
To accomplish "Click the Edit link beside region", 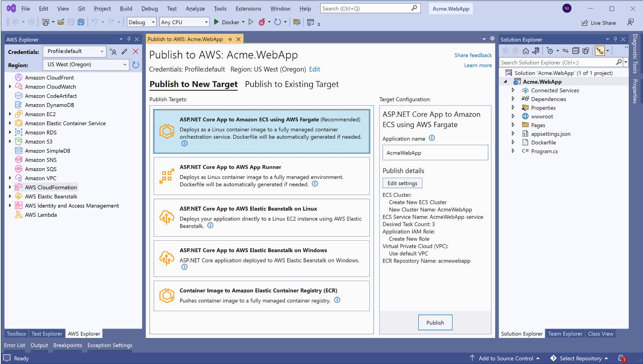I will click(x=315, y=69).
